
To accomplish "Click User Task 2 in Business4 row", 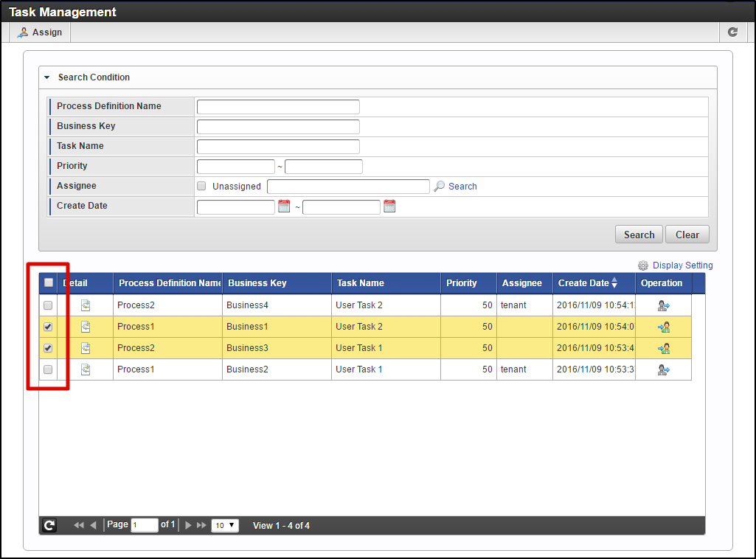I will (x=359, y=305).
